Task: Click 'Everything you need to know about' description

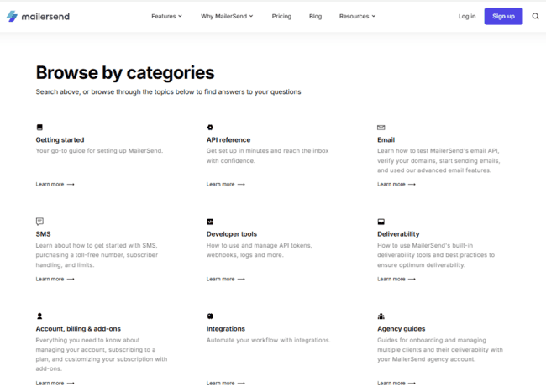Action: tap(102, 354)
